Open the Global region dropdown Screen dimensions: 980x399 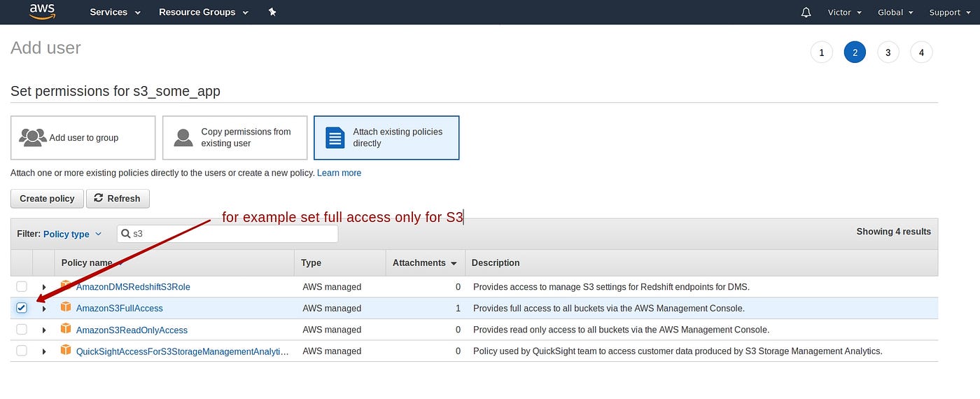[895, 13]
